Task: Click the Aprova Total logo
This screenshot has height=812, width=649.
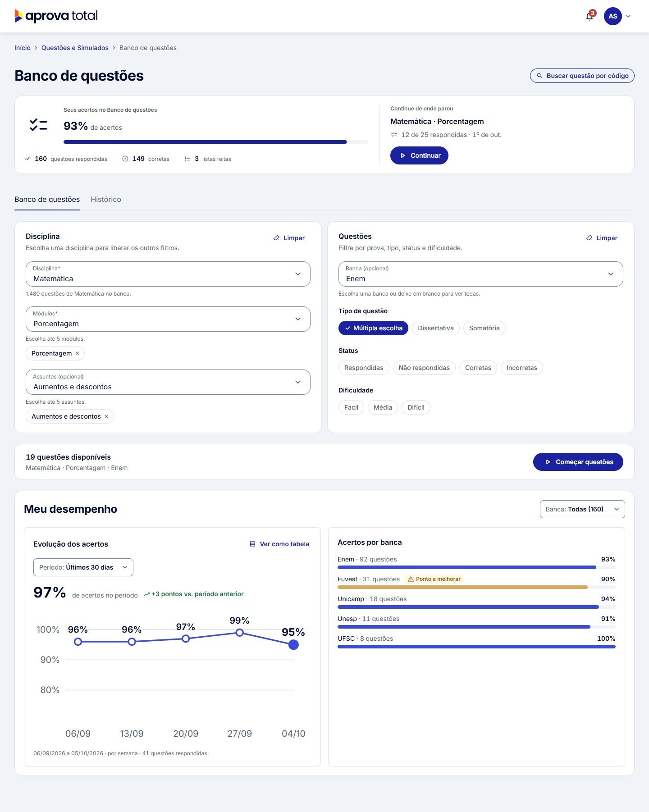Action: click(56, 16)
